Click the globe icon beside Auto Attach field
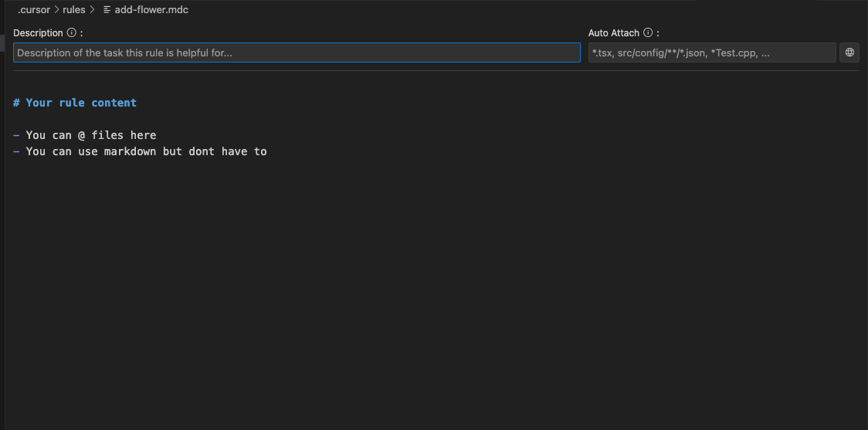 (849, 52)
